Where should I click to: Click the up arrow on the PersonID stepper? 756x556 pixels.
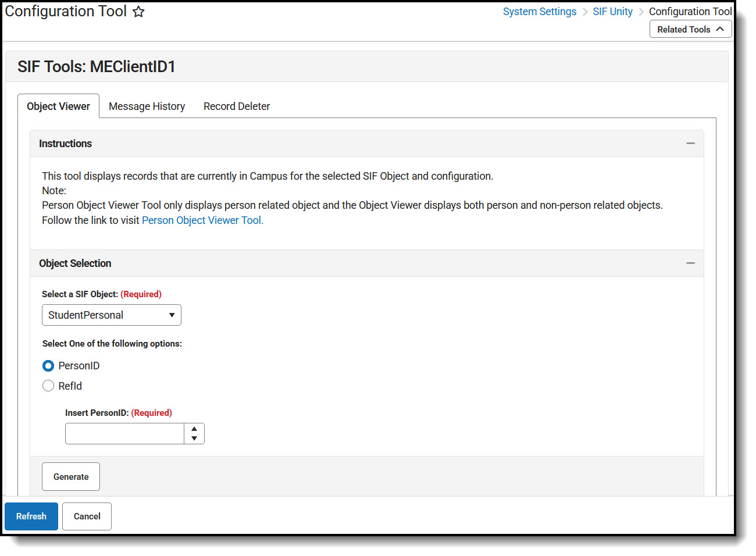[194, 429]
